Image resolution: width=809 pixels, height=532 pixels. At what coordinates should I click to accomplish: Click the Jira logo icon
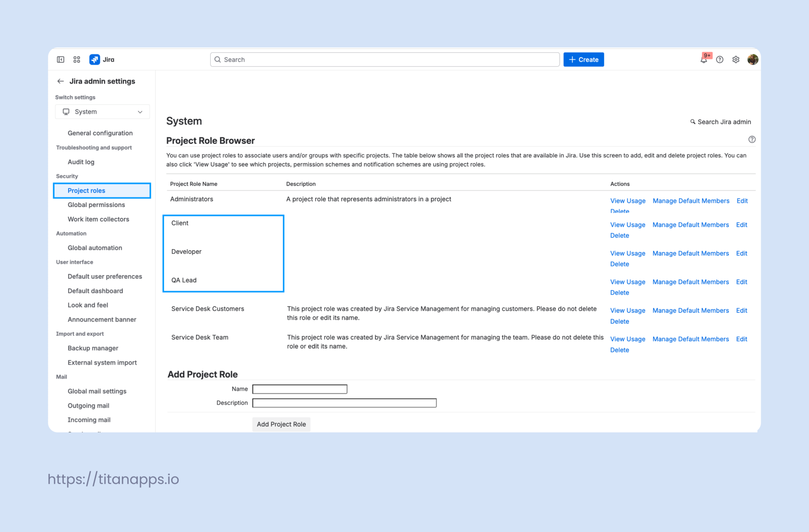[x=94, y=59]
